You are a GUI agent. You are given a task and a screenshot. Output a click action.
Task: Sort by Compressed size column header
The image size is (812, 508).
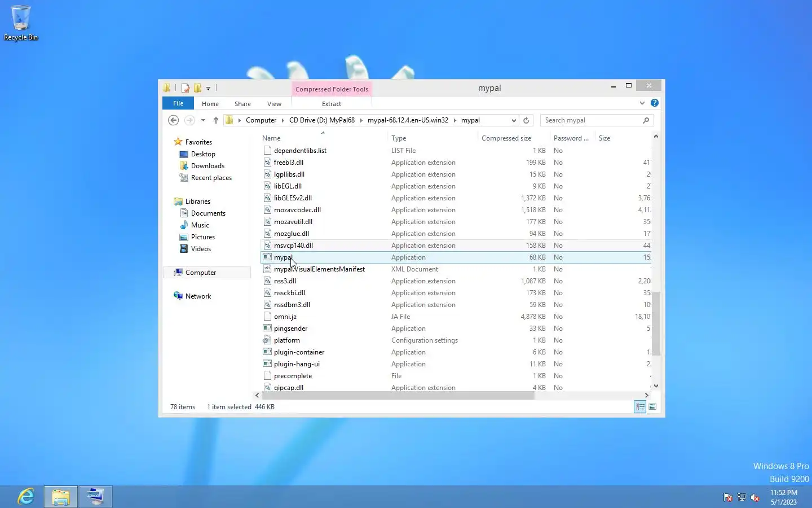(x=513, y=138)
